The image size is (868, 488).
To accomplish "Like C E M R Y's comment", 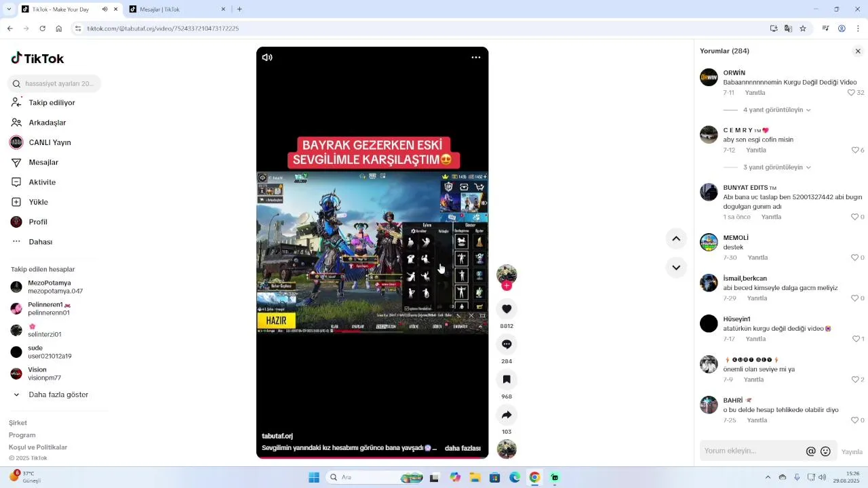I will [854, 150].
